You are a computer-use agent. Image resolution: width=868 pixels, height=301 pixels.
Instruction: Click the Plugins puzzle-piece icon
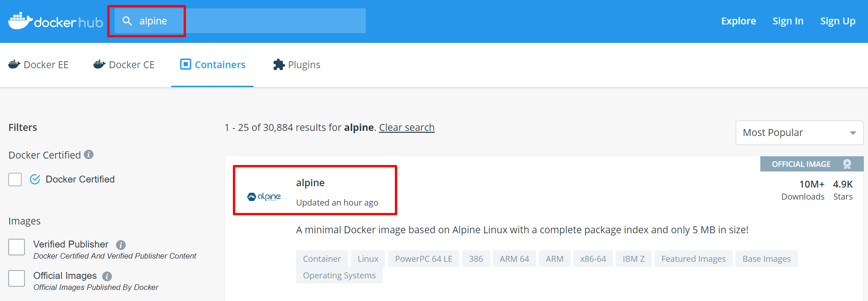279,65
